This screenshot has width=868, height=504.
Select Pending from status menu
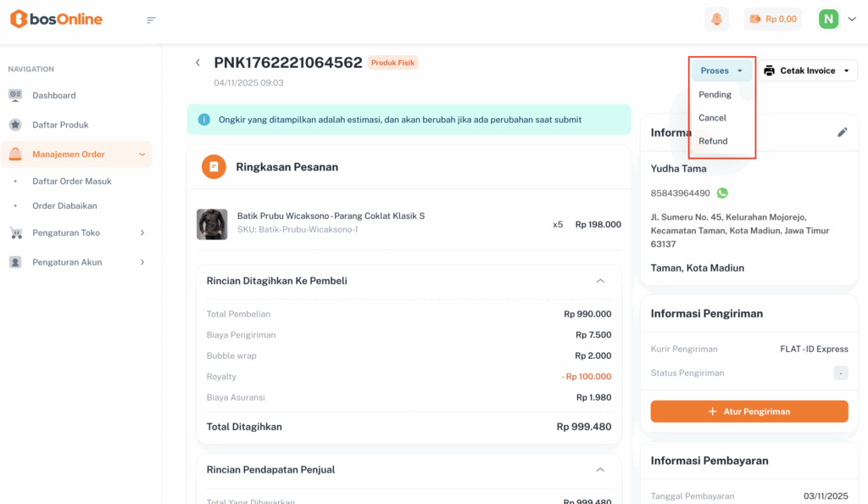[715, 94]
